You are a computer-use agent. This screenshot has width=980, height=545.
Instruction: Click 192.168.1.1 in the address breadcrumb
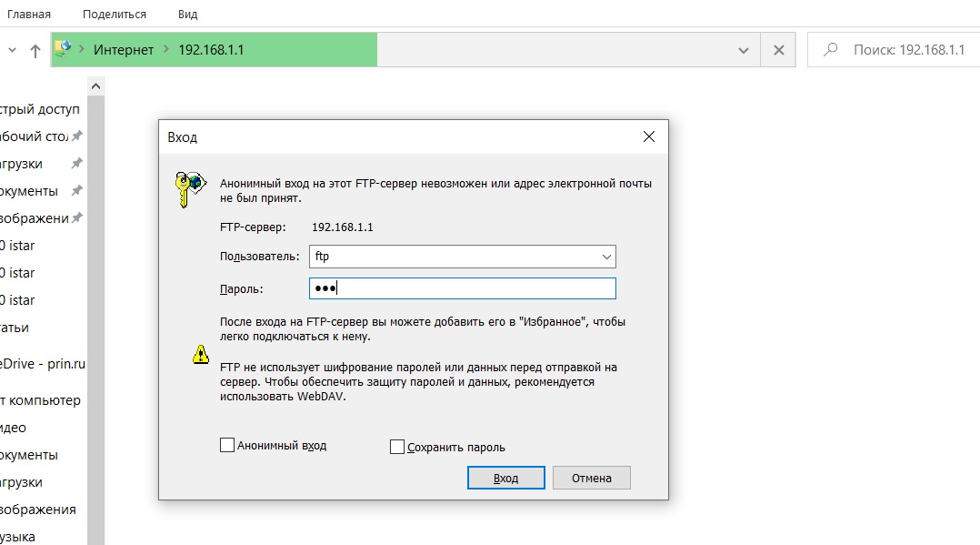pyautogui.click(x=211, y=50)
